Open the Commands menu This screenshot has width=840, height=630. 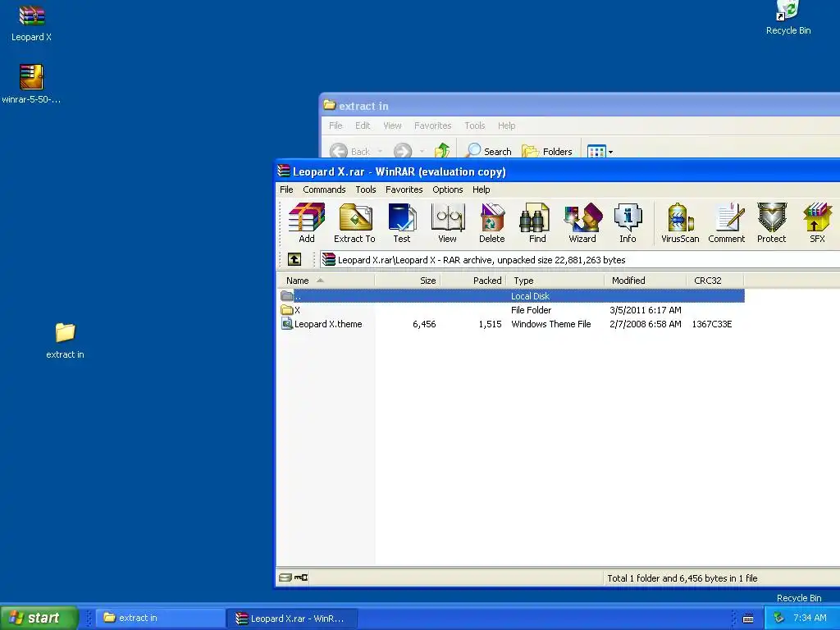tap(324, 189)
